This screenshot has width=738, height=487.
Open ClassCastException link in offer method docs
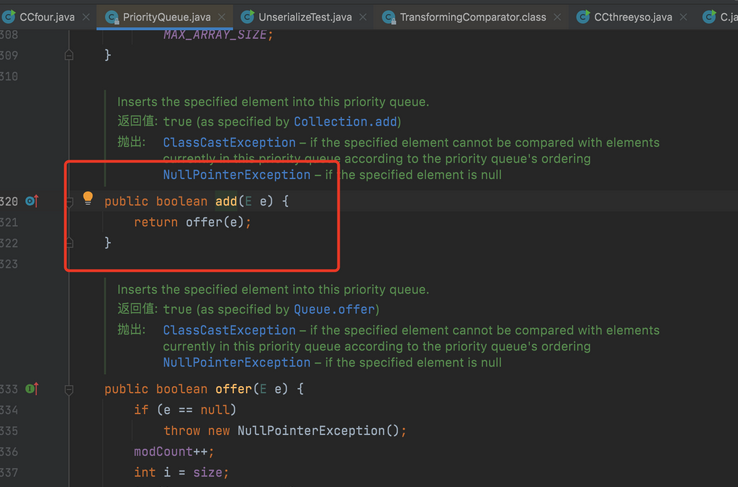tap(229, 330)
